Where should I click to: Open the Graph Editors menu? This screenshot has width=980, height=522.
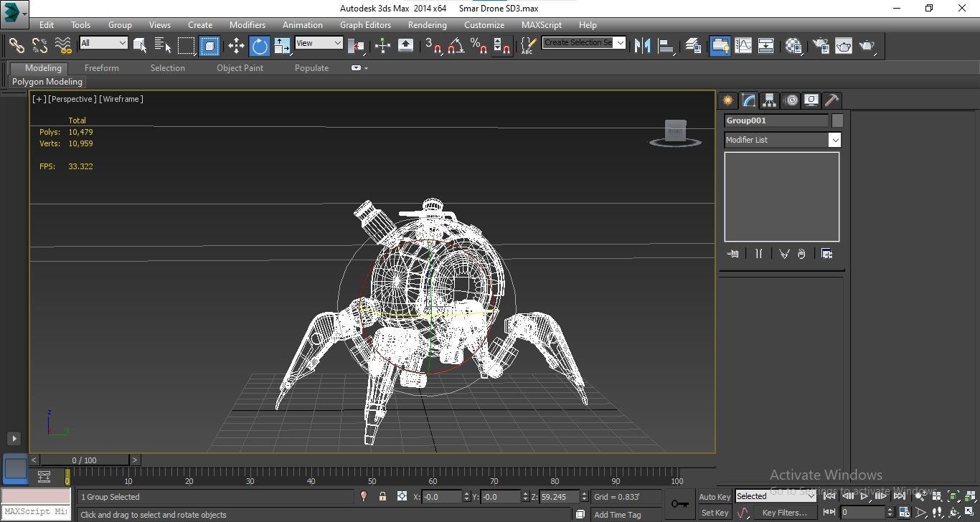[365, 24]
